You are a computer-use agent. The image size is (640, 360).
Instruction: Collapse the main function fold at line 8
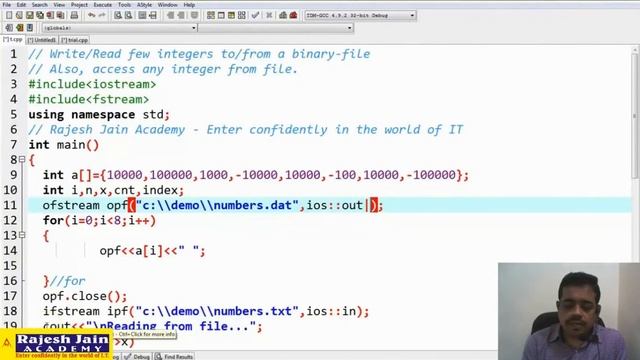point(22,160)
